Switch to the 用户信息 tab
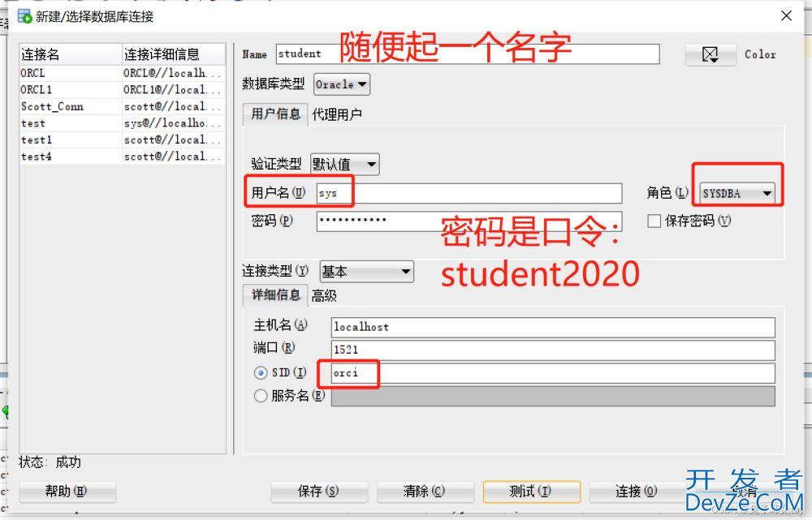This screenshot has height=520, width=812. point(275,114)
